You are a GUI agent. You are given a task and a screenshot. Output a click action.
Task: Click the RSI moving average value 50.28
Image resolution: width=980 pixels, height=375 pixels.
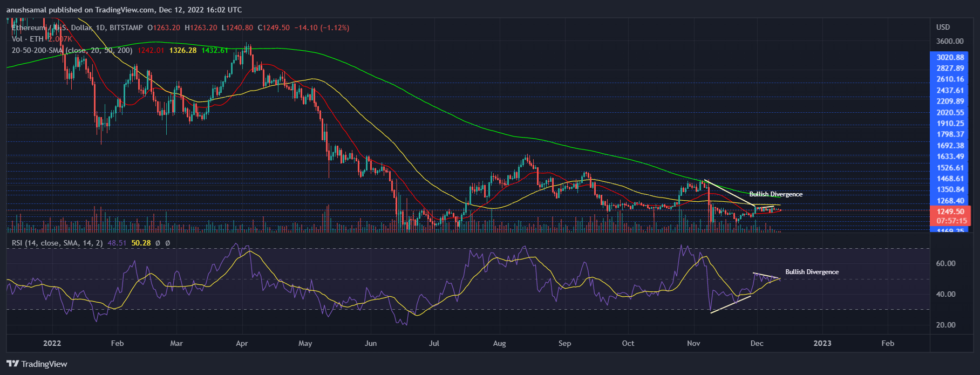[141, 243]
